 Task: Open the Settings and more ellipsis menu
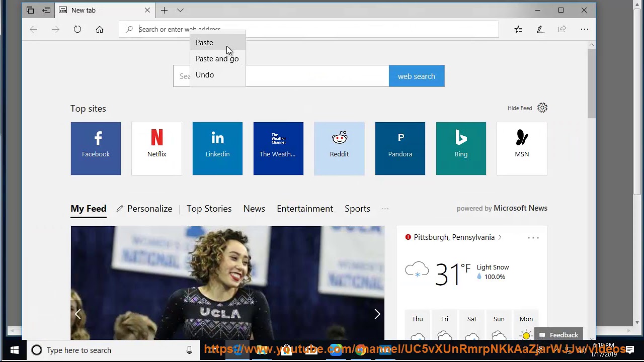point(585,29)
